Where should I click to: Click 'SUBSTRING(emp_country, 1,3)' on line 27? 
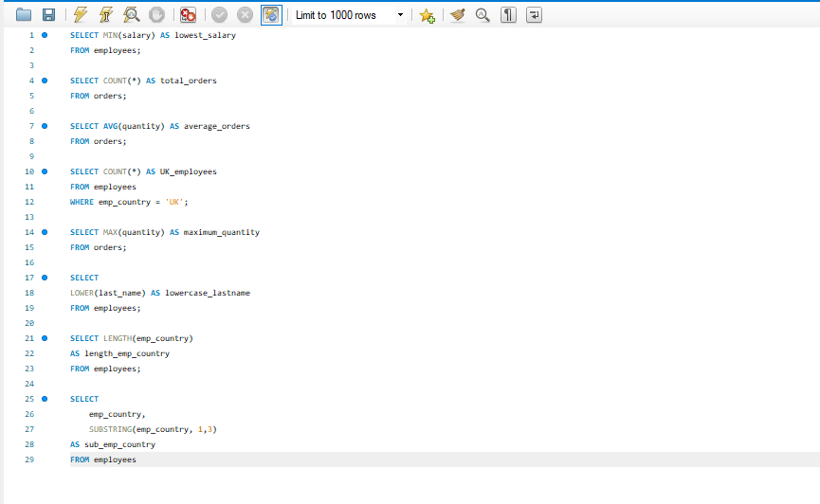pos(153,429)
